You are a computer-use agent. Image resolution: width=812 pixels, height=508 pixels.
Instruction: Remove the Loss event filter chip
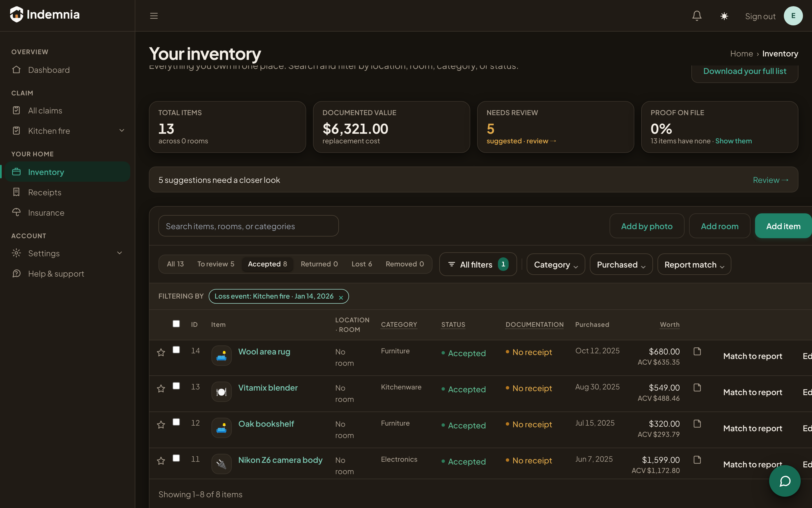tap(341, 297)
